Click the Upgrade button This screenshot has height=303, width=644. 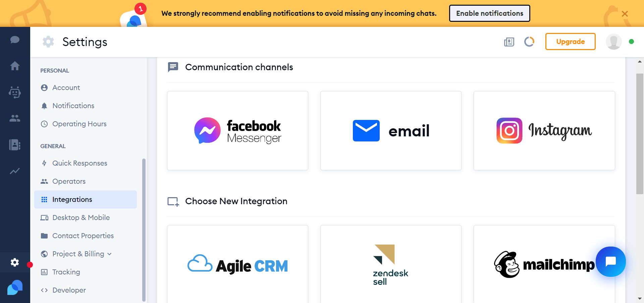[570, 41]
